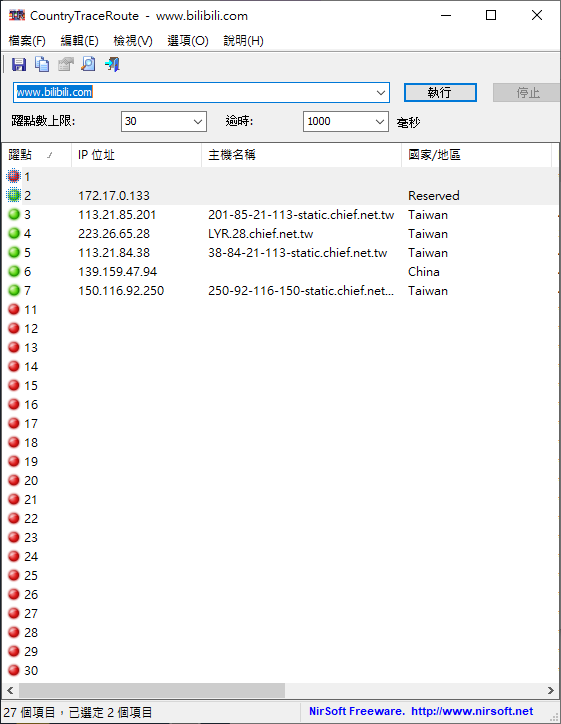Click the CountryTraceRoute app icon in title bar
The width and height of the screenshot is (561, 724).
coord(17,15)
